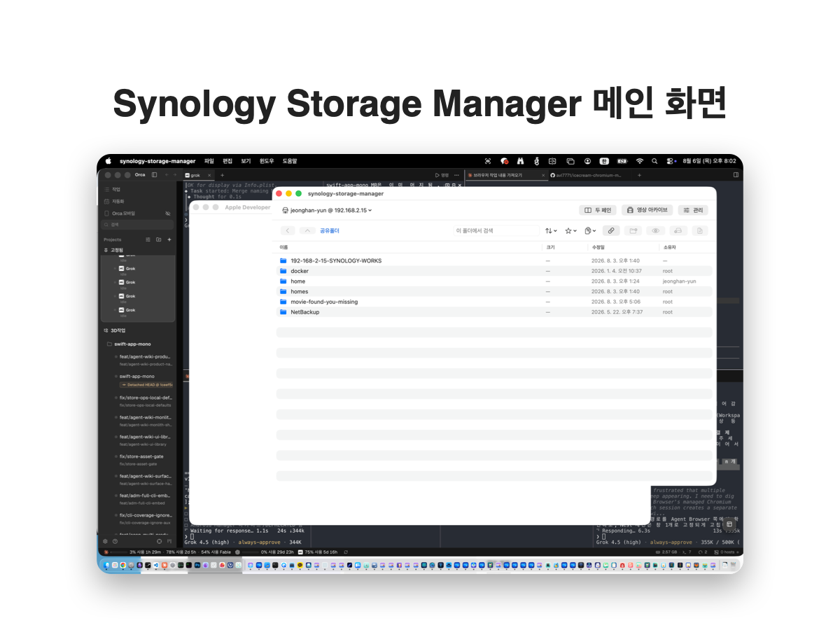Open the 영상 아카이브 button
Viewport: 840px width, 630px height.
point(647,210)
